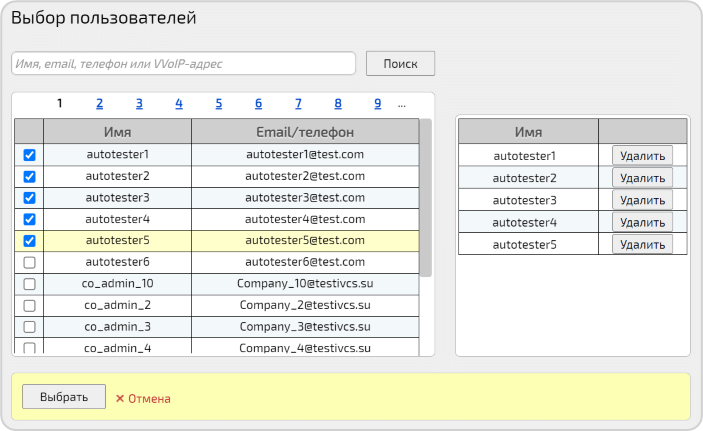Screen dimensions: 703x431
Task: Remove autotester5 from selected users
Action: click(x=642, y=244)
